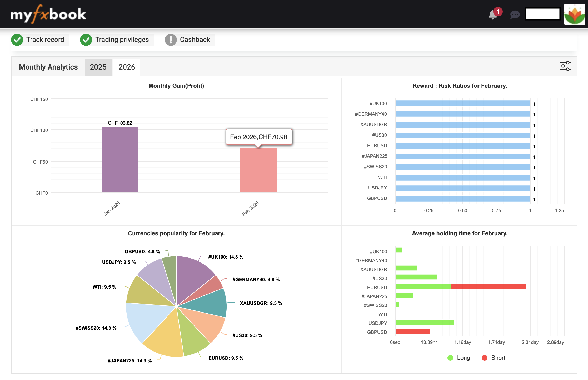
Task: Click the grey Cashback exclamation icon
Action: tap(171, 40)
